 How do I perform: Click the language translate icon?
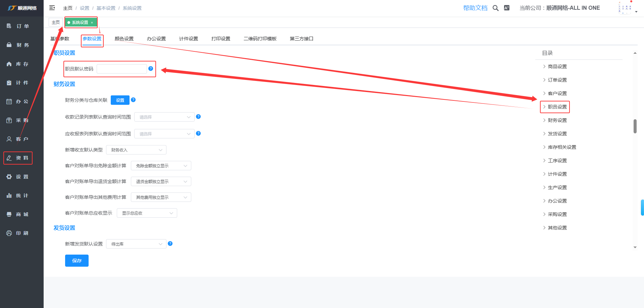507,8
